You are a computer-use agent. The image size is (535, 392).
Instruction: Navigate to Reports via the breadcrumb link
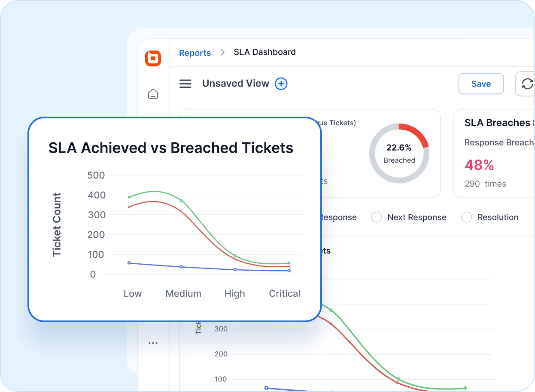(x=195, y=53)
